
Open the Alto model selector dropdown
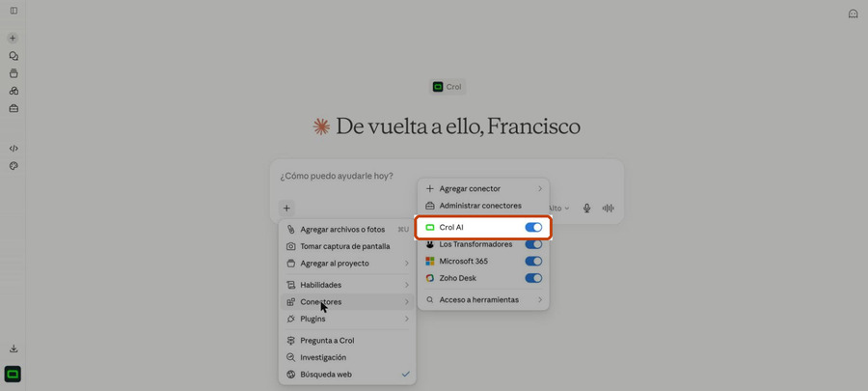coord(559,209)
